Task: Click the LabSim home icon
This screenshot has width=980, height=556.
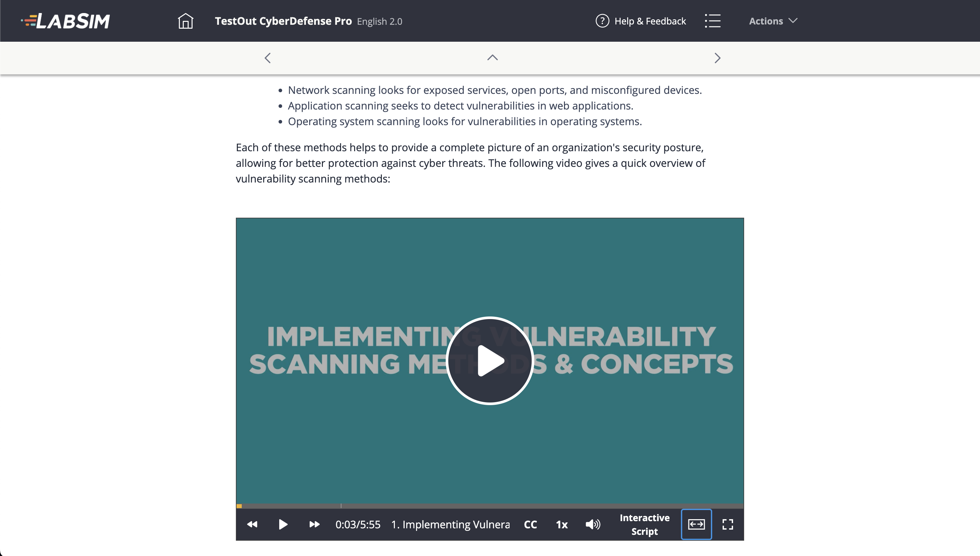Action: [x=185, y=21]
